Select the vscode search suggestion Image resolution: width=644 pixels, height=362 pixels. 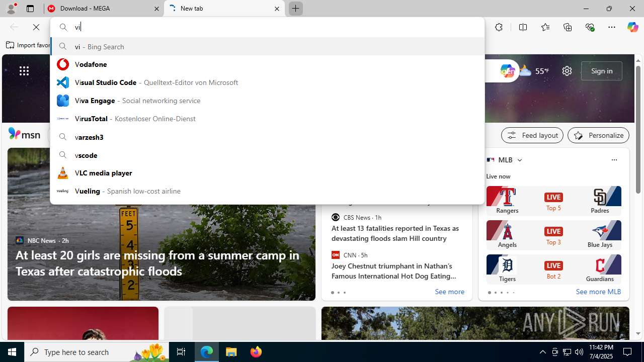267,155
